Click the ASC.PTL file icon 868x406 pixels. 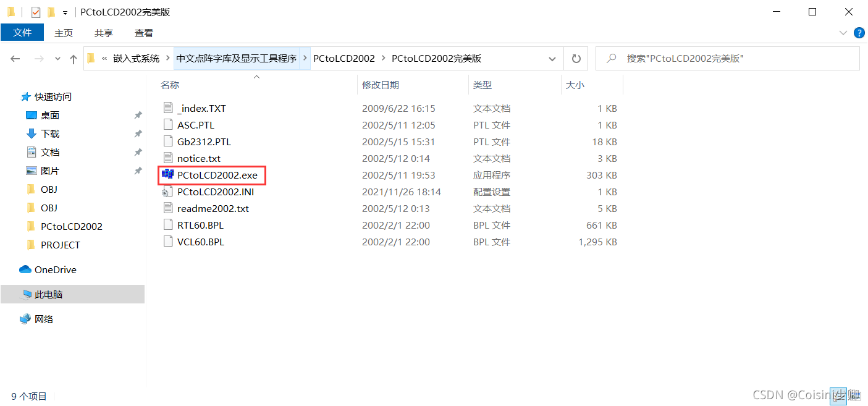tap(167, 125)
